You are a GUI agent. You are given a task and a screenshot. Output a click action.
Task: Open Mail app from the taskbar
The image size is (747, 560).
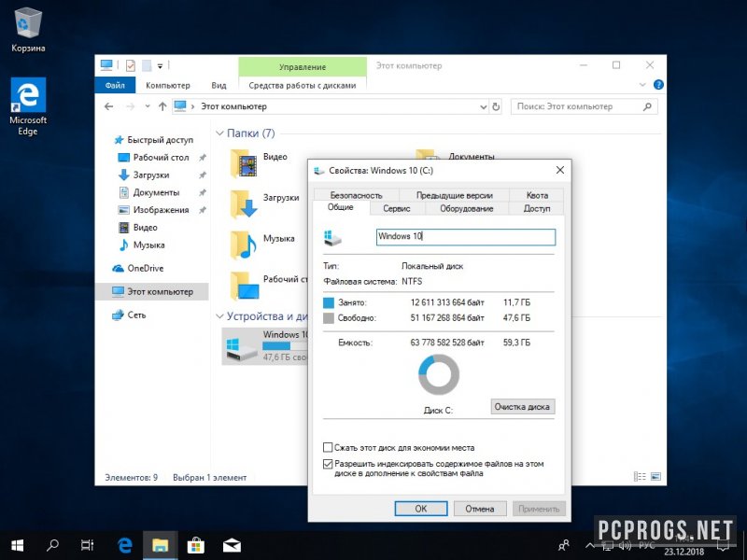pos(232,545)
